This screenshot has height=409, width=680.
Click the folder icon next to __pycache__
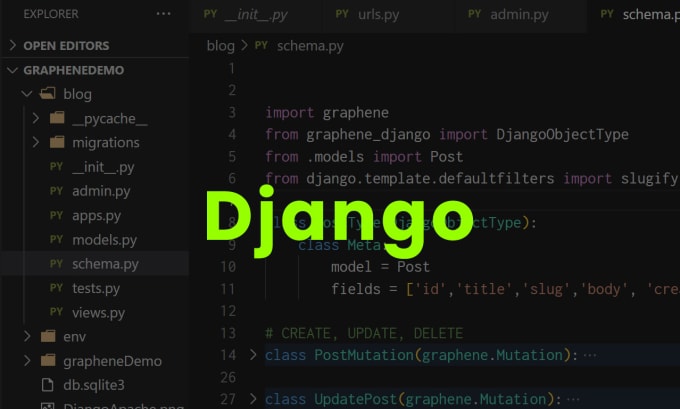(57, 118)
